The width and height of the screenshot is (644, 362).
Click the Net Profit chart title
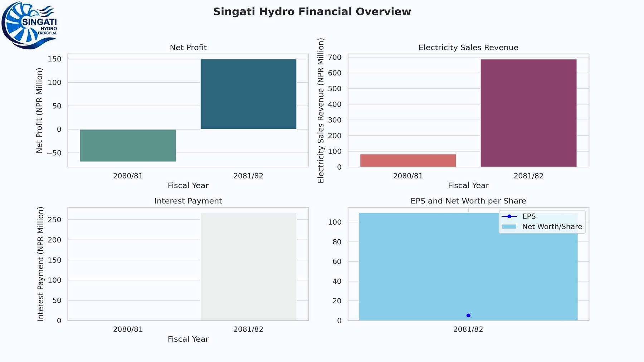(188, 48)
